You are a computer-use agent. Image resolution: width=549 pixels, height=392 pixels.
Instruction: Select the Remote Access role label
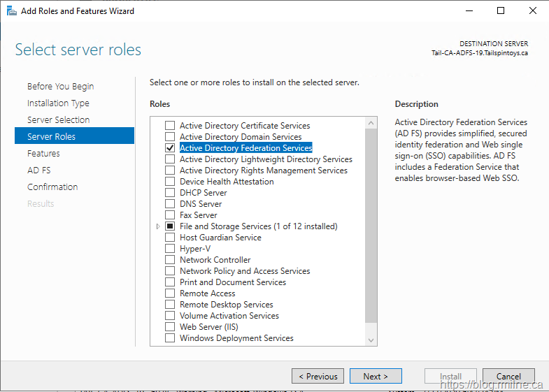[x=207, y=293]
